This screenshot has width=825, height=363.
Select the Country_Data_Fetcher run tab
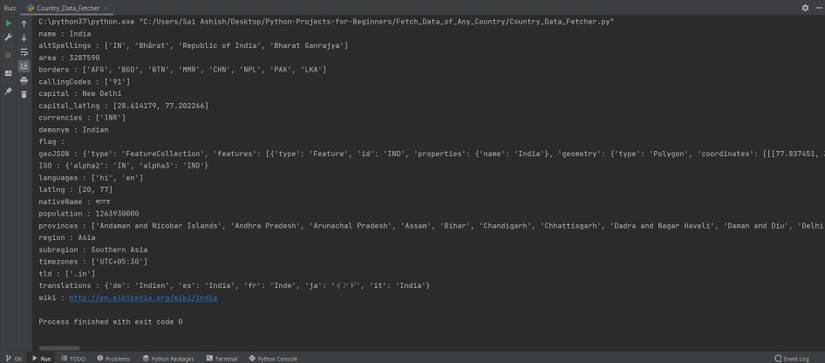(67, 8)
